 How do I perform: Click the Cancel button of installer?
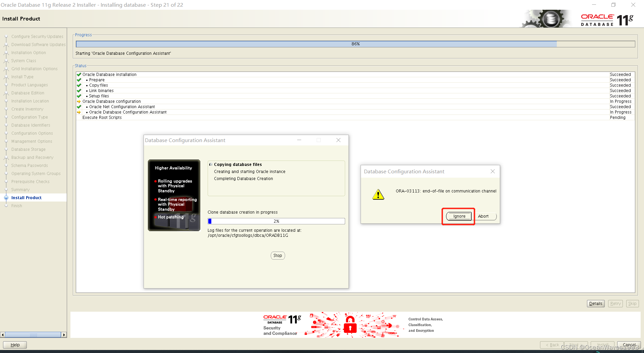click(629, 345)
